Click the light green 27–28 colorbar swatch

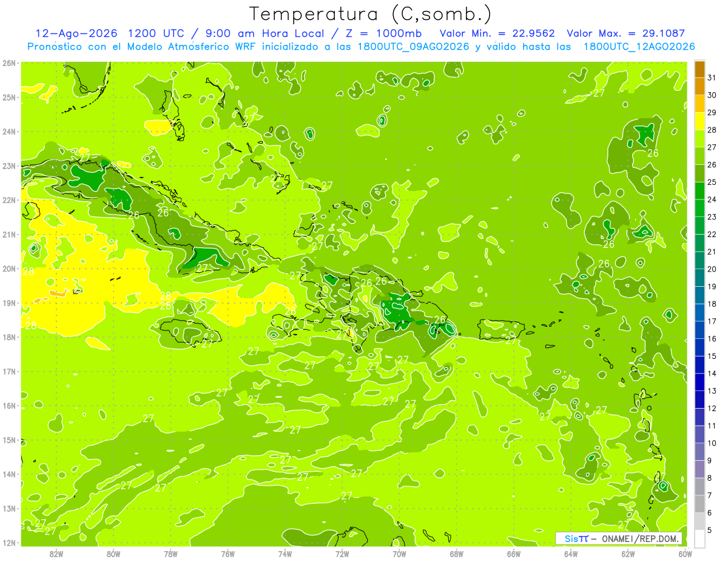[x=699, y=139]
